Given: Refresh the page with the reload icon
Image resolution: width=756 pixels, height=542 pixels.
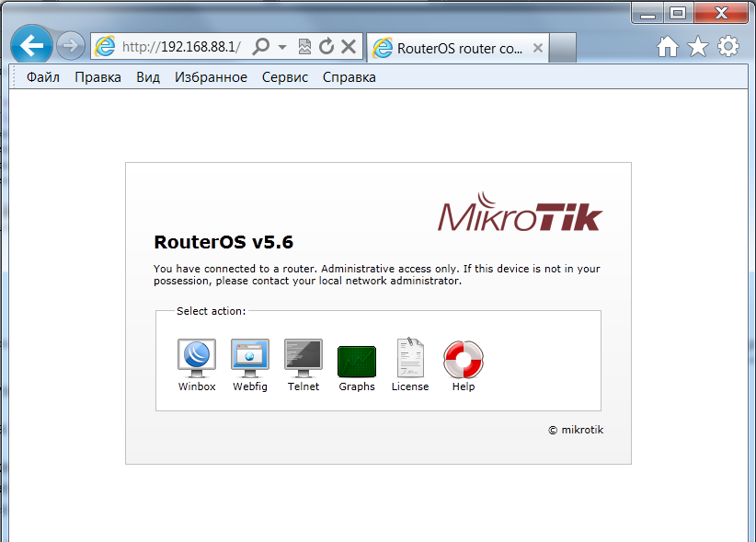Looking at the screenshot, I should pyautogui.click(x=326, y=47).
